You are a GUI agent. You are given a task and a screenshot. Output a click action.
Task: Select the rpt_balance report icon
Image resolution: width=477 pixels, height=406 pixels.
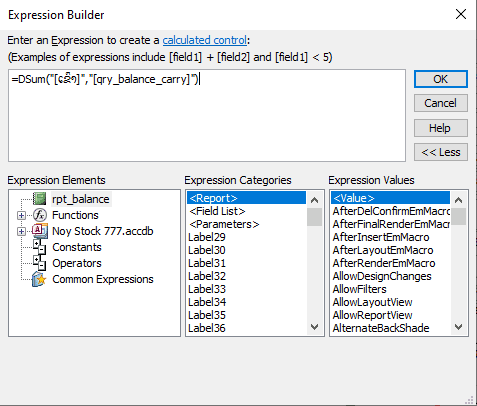pos(40,199)
